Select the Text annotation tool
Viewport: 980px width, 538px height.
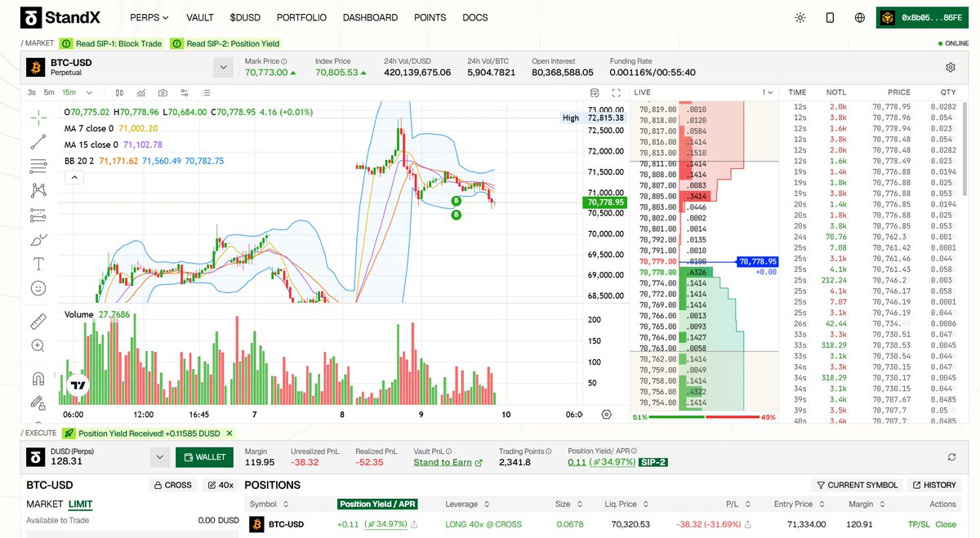(38, 264)
